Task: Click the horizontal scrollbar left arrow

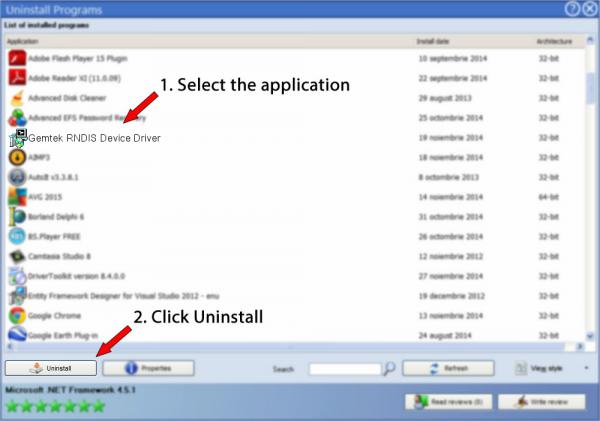Action: [10, 346]
